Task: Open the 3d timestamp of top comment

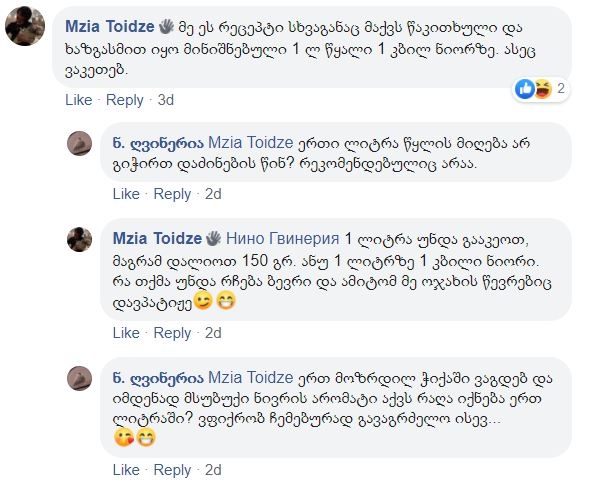Action: coord(166,100)
